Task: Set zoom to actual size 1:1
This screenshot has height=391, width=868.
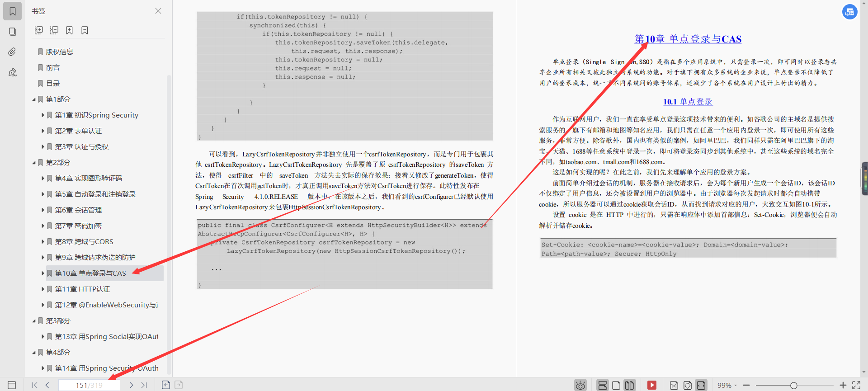Action: (x=674, y=385)
